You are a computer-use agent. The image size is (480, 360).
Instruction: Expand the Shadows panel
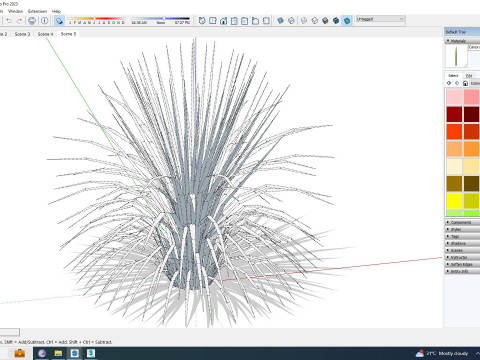[462, 243]
